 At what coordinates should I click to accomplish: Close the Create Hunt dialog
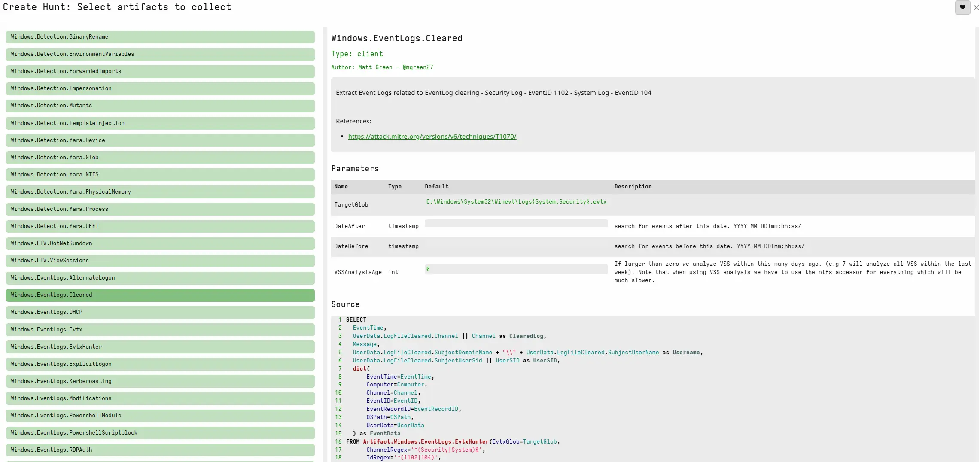pyautogui.click(x=976, y=7)
